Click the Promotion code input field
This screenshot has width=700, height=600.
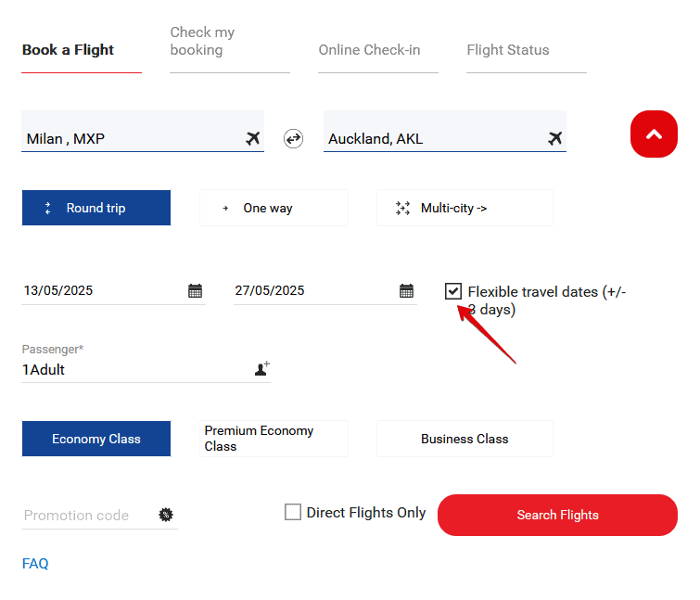pyautogui.click(x=87, y=516)
